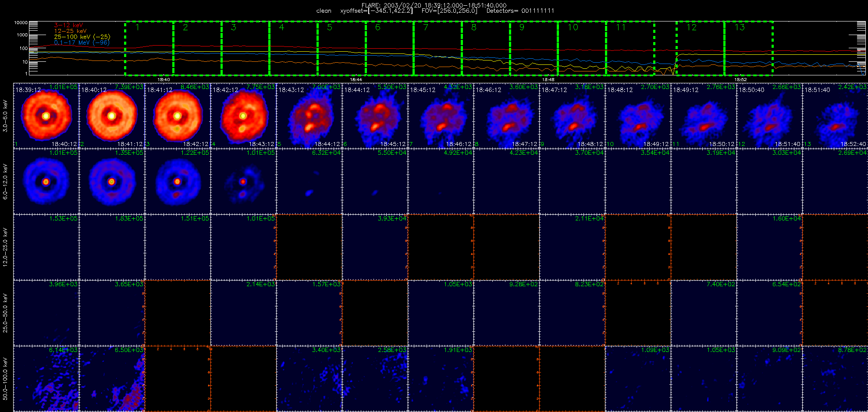Click the 'Detectors= 001111111' header text

520,11
